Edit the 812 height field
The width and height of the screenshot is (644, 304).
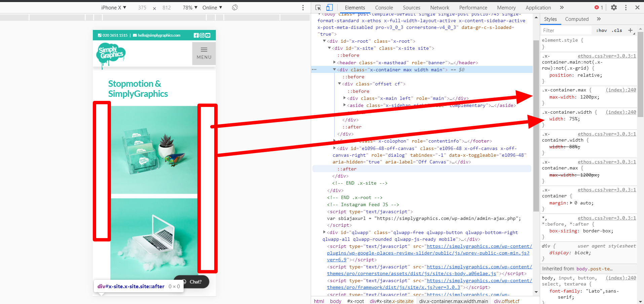coord(166,7)
